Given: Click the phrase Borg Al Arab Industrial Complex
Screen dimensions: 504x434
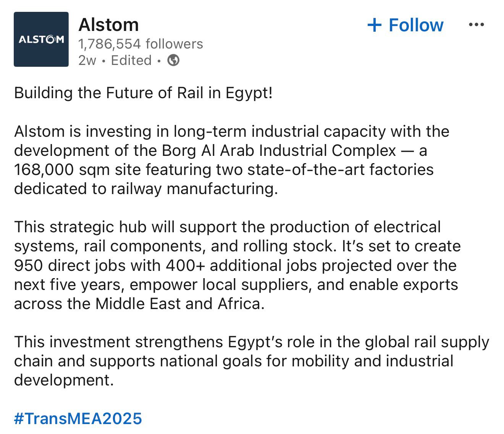Looking at the screenshot, I should (x=279, y=151).
